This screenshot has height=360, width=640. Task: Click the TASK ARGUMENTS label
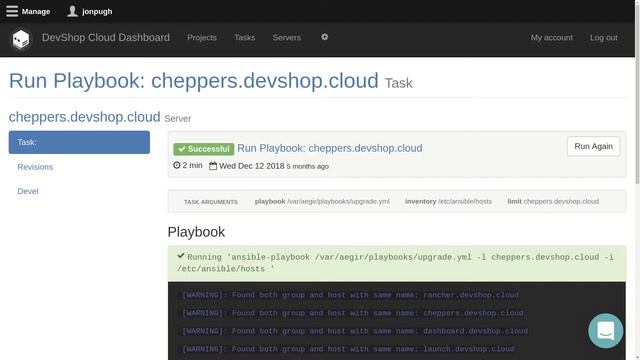pos(211,202)
